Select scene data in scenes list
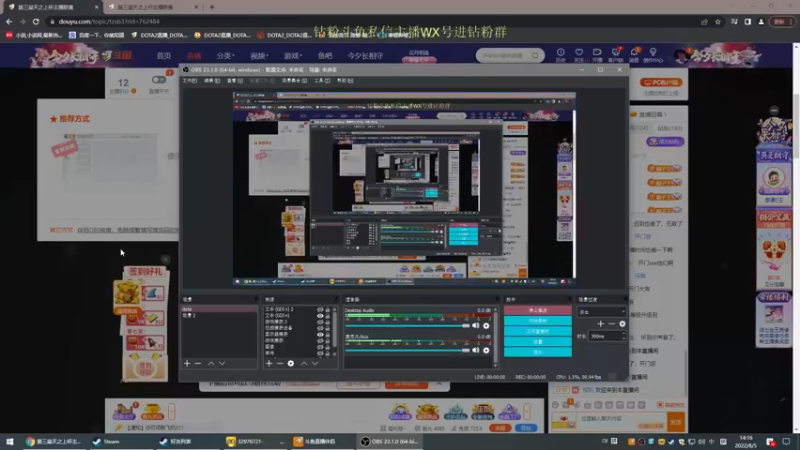Viewport: 800px width, 450px height. tap(219, 309)
